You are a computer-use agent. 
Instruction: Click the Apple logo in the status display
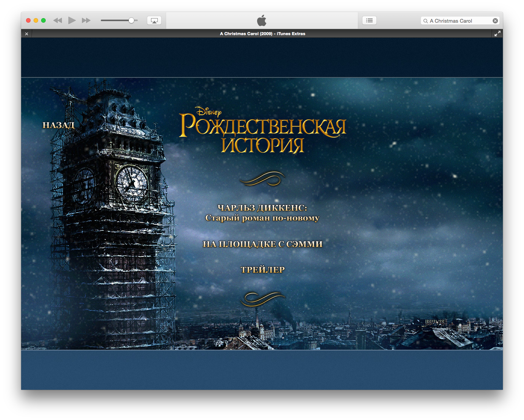262,20
